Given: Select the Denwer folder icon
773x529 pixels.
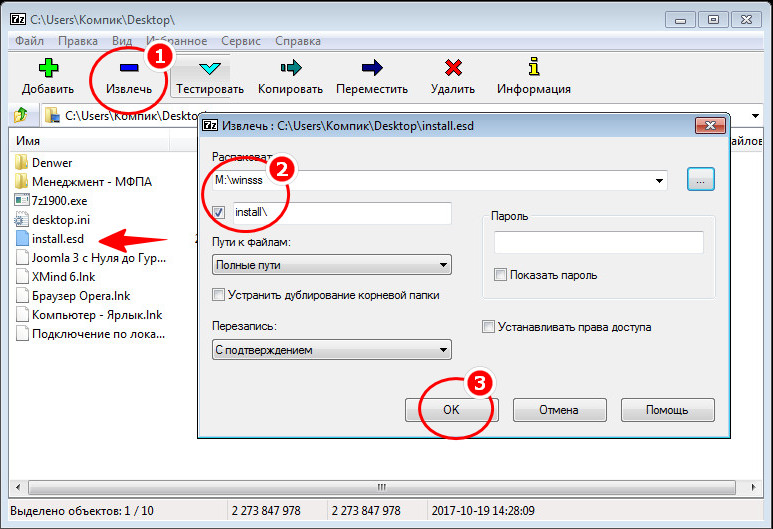Looking at the screenshot, I should coord(21,162).
